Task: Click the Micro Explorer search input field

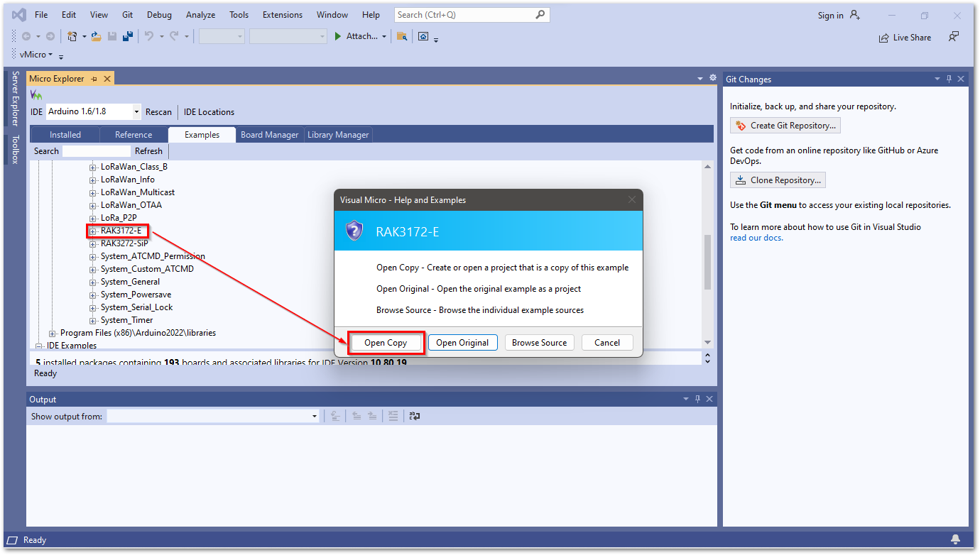Action: (x=97, y=151)
